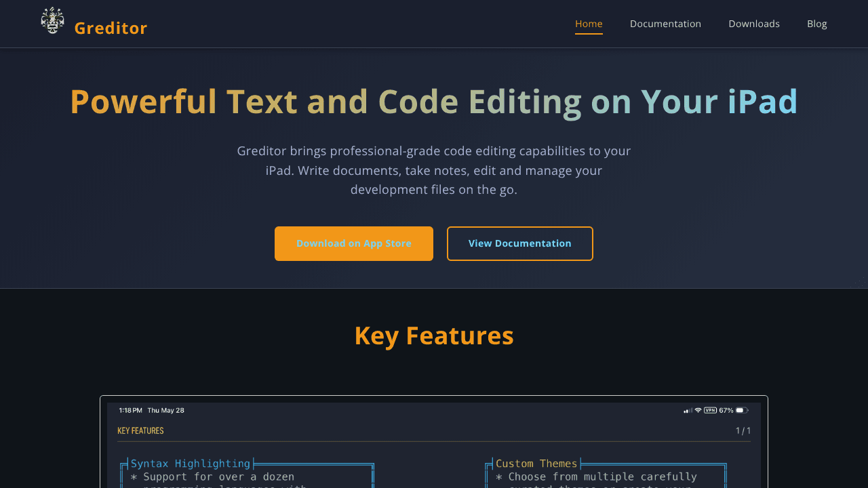Viewport: 868px width, 488px height.
Task: Click the Key Features section heading
Action: pos(434,335)
